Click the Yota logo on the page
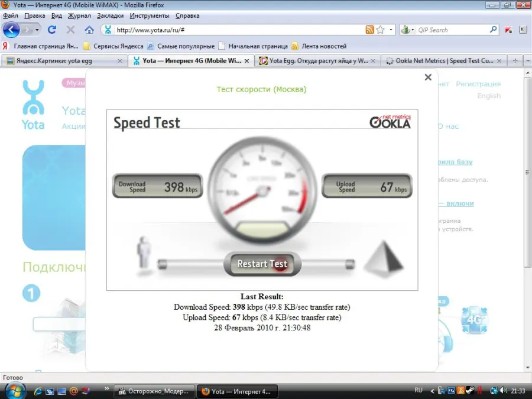 pyautogui.click(x=33, y=105)
